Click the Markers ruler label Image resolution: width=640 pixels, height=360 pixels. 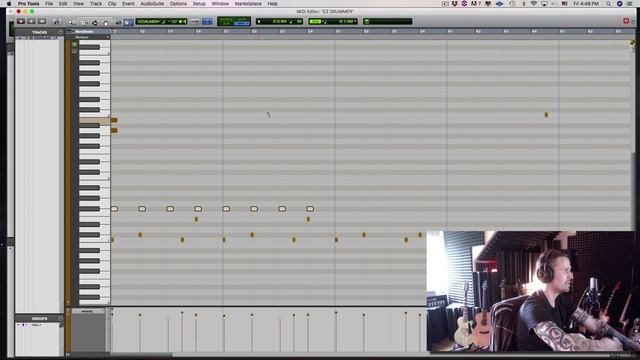pos(82,37)
